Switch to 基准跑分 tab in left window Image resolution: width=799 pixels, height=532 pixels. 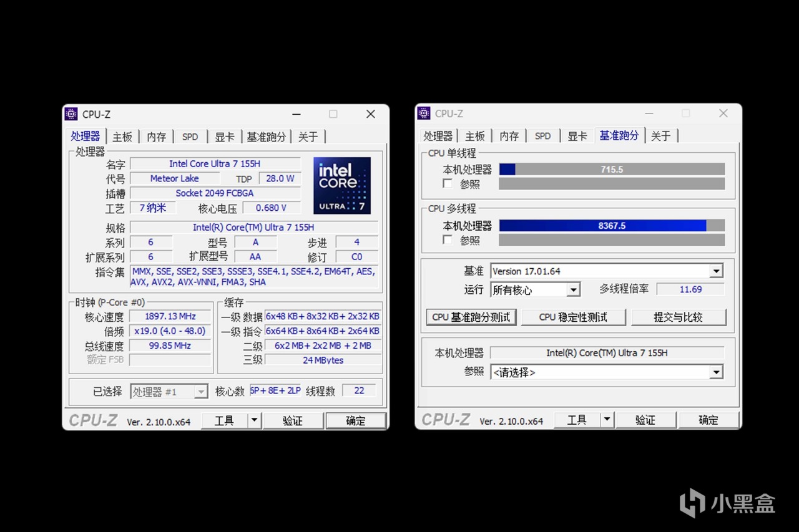(267, 137)
